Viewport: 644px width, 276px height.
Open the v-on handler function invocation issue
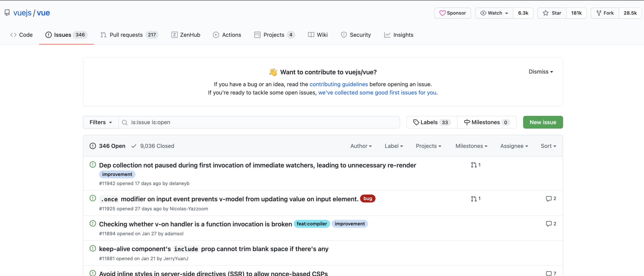196,224
